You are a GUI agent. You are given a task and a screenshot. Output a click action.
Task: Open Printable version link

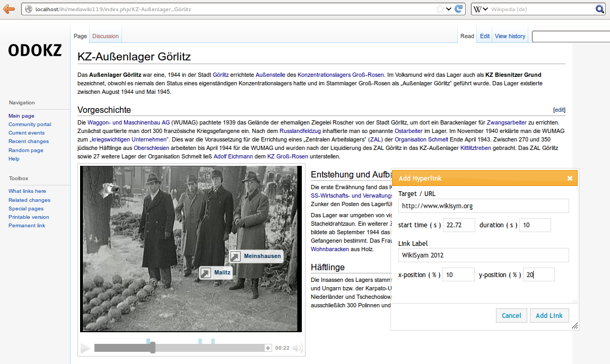pos(29,217)
